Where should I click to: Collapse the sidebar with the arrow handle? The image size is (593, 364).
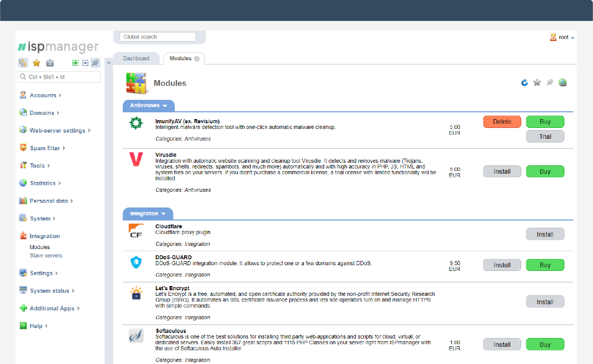(x=109, y=63)
